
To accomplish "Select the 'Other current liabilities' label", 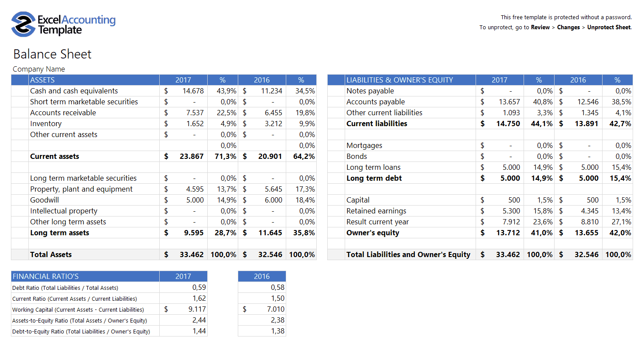I will [x=384, y=113].
